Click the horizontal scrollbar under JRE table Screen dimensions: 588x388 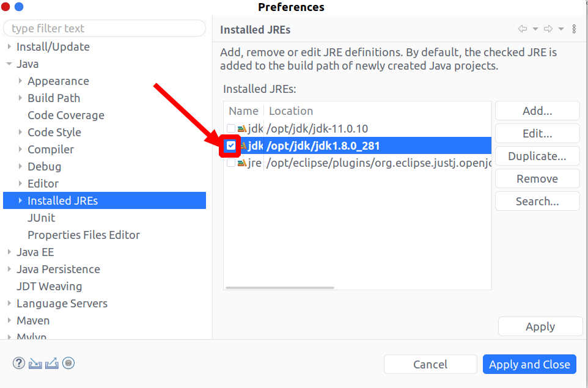pyautogui.click(x=280, y=288)
